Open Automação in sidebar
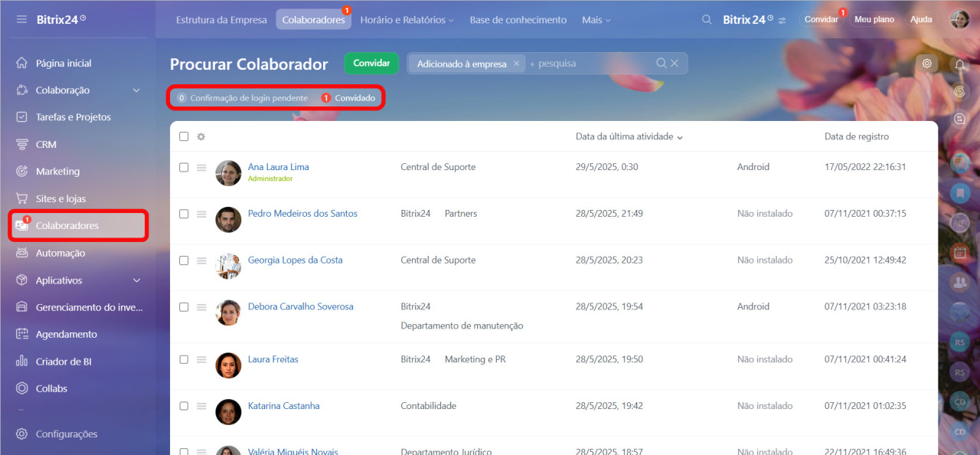 [x=60, y=253]
